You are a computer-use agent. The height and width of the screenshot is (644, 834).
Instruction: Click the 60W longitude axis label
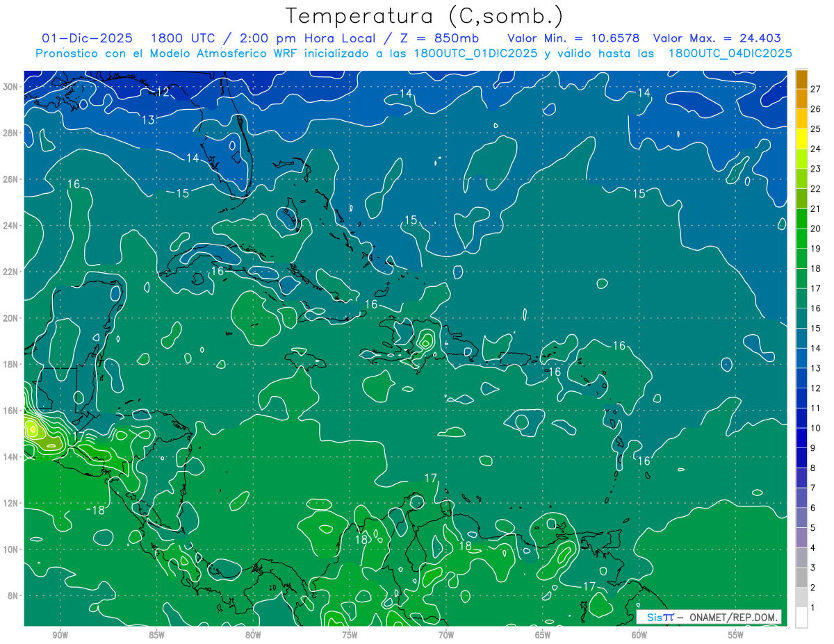click(x=639, y=634)
